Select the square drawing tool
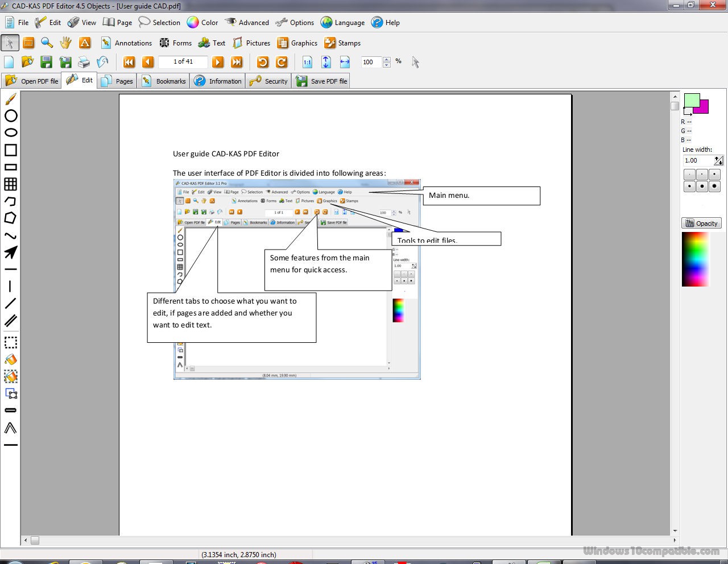The height and width of the screenshot is (564, 728). point(10,150)
